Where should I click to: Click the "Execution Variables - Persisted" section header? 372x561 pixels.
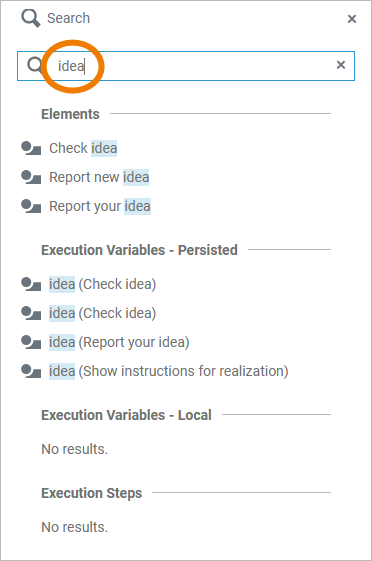[x=140, y=250]
